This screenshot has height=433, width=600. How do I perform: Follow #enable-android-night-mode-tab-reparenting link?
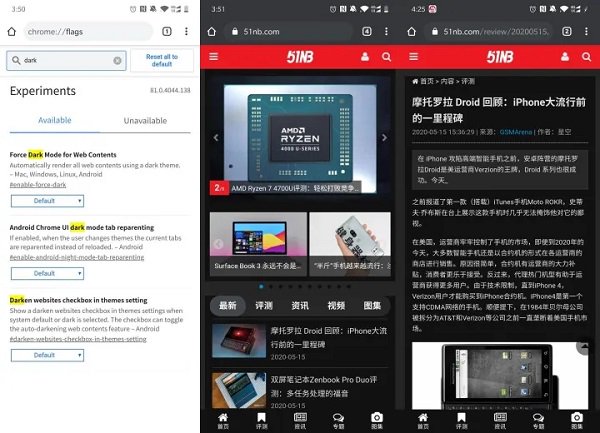pos(77,257)
